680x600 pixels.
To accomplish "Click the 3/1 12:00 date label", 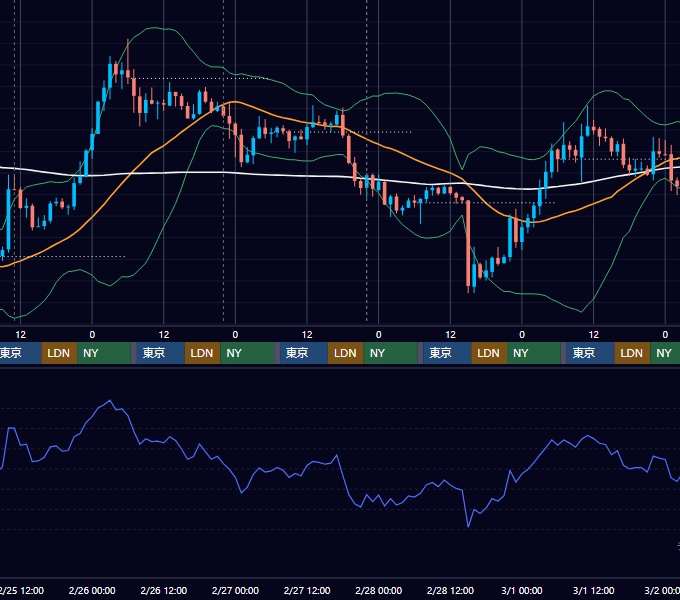I will pos(593,590).
